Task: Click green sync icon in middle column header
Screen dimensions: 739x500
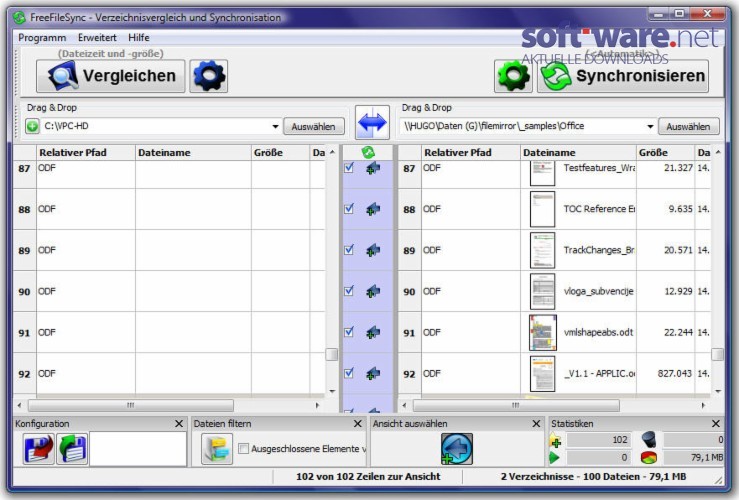Action: coord(368,152)
